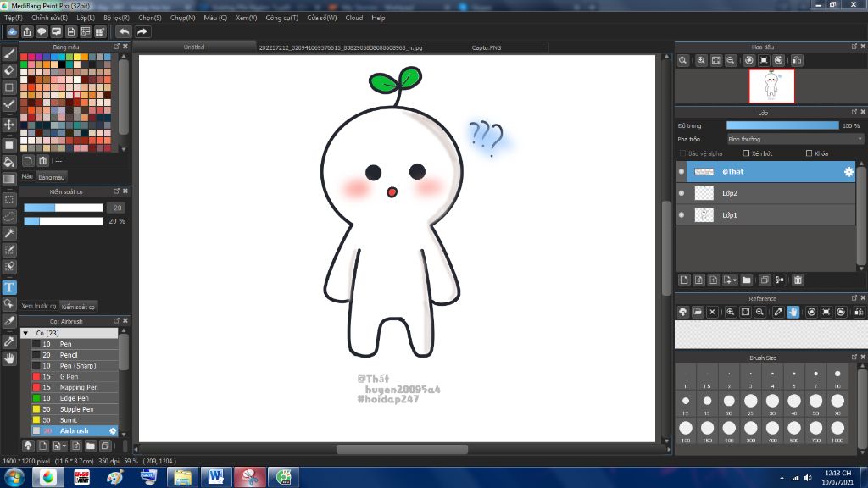Select the Brush tool in the left toolbar
Image resolution: width=868 pixels, height=488 pixels.
coord(9,53)
